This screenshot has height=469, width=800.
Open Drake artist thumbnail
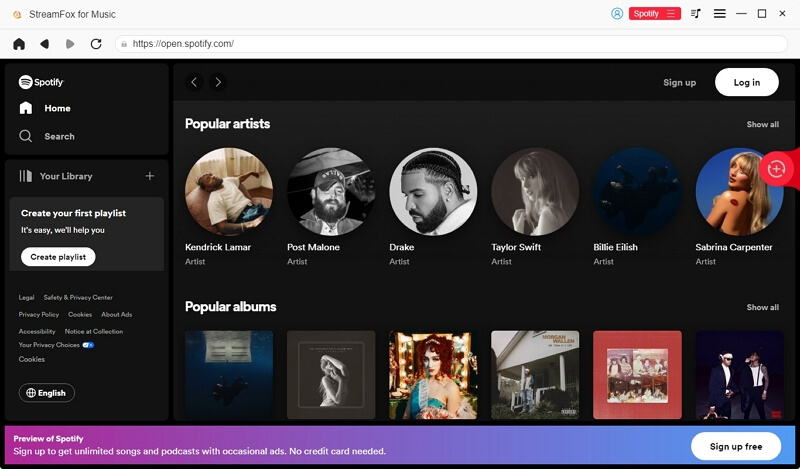(433, 191)
